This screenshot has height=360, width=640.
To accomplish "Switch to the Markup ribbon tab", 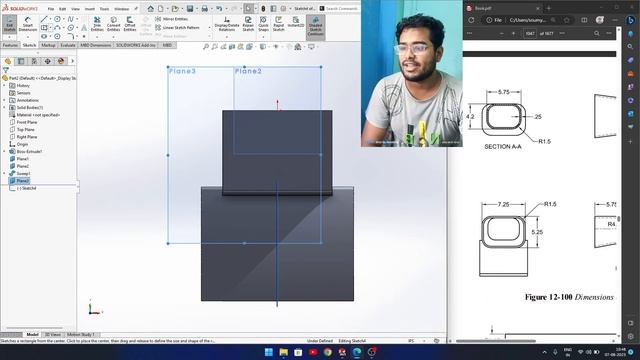I will click(x=48, y=45).
